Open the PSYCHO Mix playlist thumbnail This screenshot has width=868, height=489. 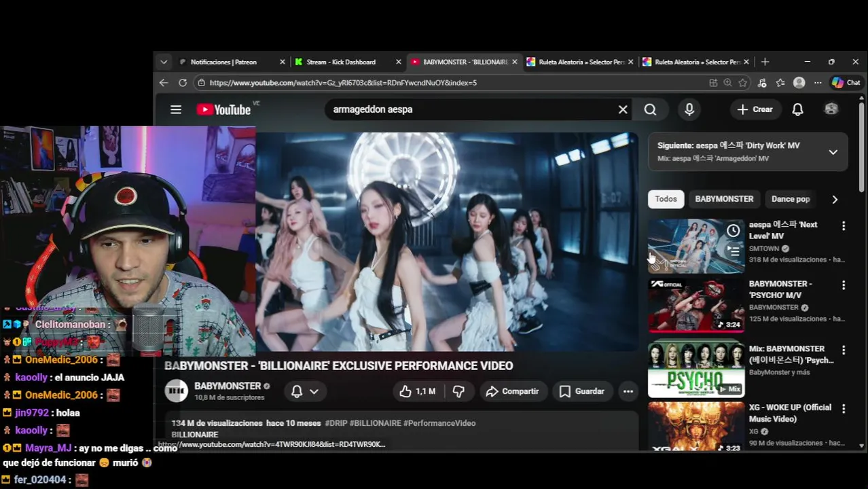(x=696, y=370)
